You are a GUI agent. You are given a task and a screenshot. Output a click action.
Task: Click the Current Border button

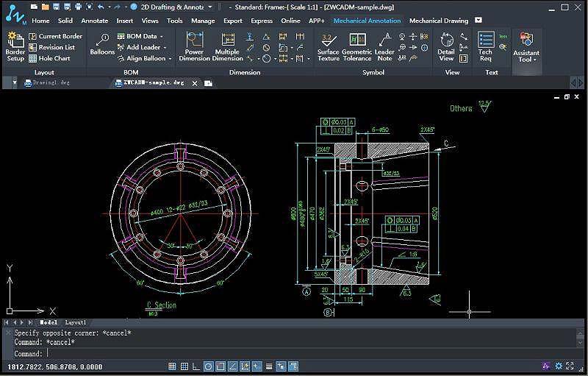56,36
